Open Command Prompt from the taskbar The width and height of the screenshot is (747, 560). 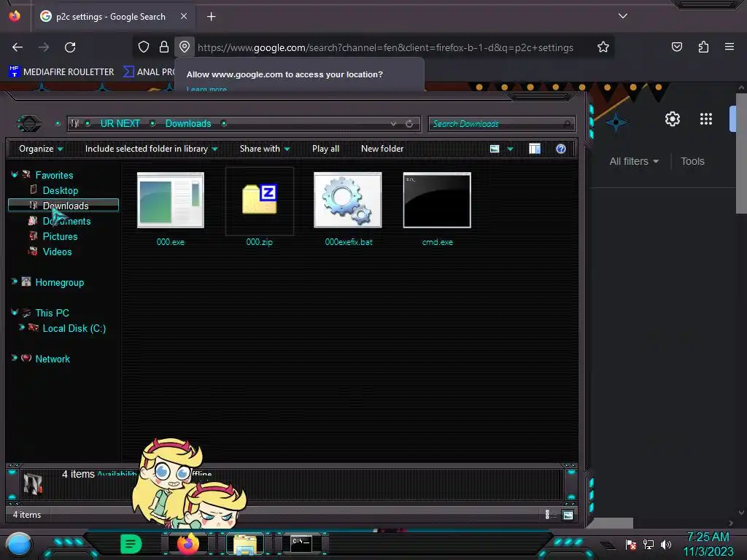coord(301,543)
